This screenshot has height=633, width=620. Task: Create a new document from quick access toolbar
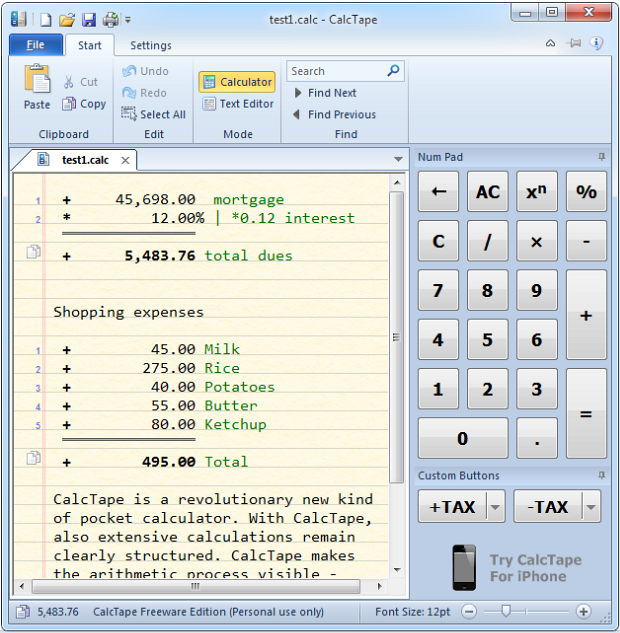(x=46, y=19)
